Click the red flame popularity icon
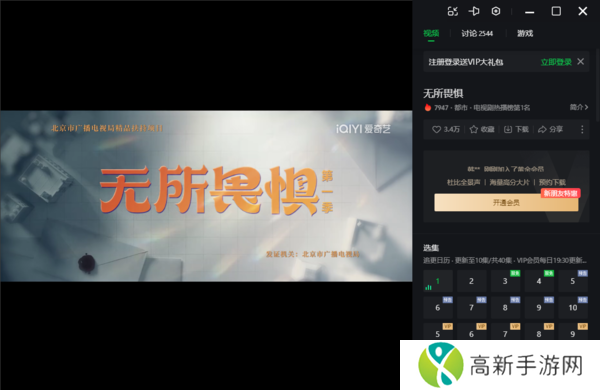 (427, 108)
